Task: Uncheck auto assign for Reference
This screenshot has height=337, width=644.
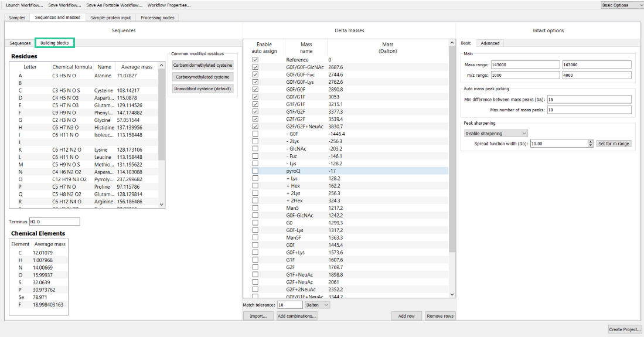Action: (x=255, y=60)
